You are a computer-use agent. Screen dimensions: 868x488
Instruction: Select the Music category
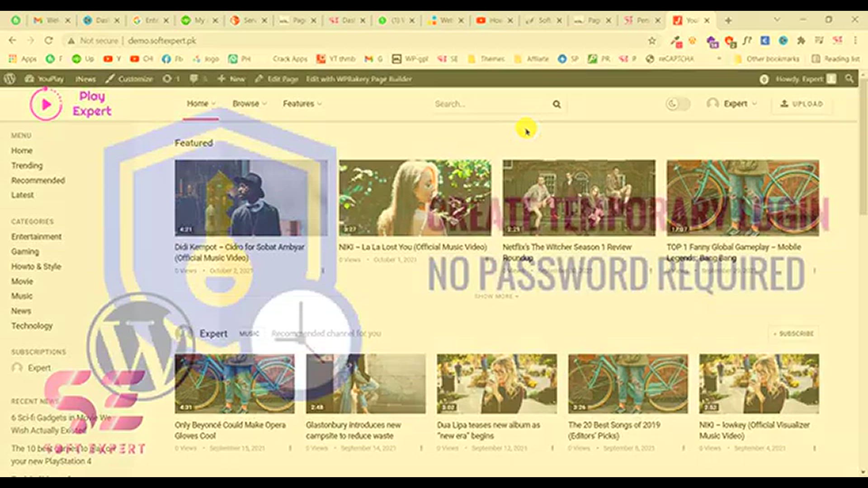tap(22, 296)
